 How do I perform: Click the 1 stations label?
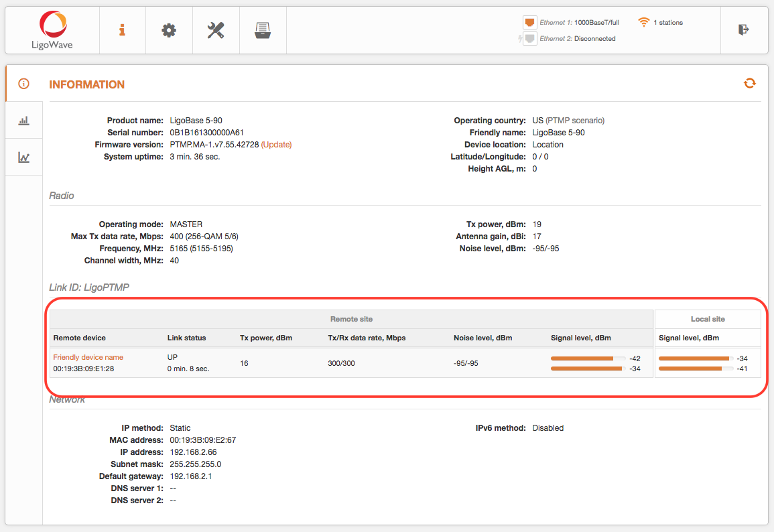pyautogui.click(x=668, y=21)
